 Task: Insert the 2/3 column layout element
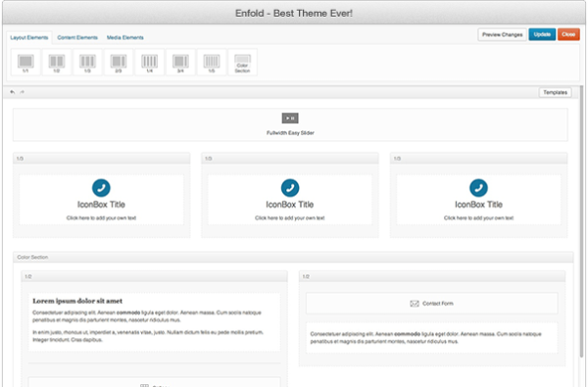tap(119, 63)
